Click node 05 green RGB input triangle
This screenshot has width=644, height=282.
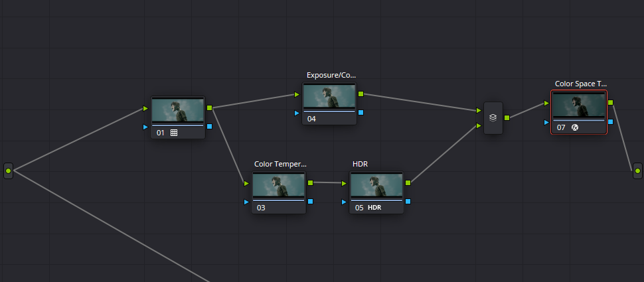344,184
